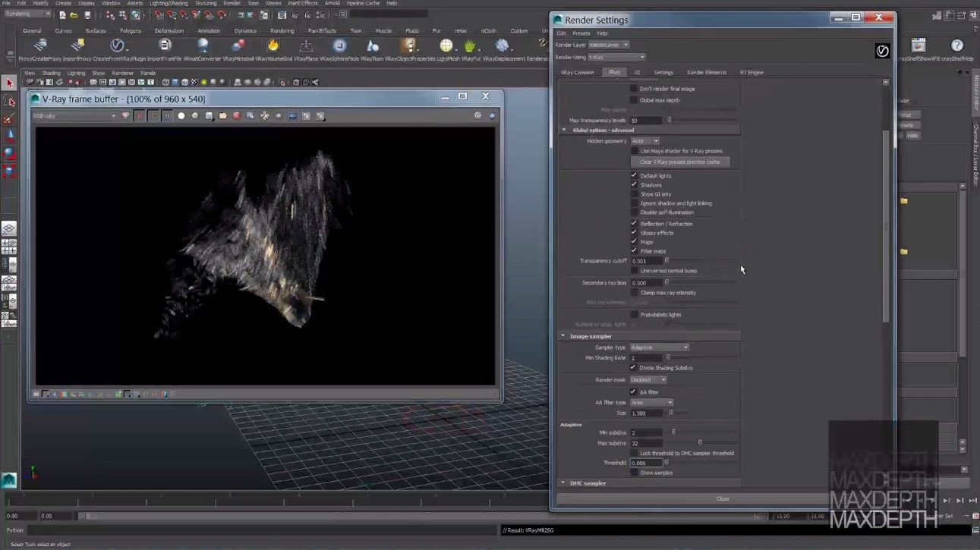980x550 pixels.
Task: Click the VRay Toon shelf icon
Action: pyautogui.click(x=373, y=46)
